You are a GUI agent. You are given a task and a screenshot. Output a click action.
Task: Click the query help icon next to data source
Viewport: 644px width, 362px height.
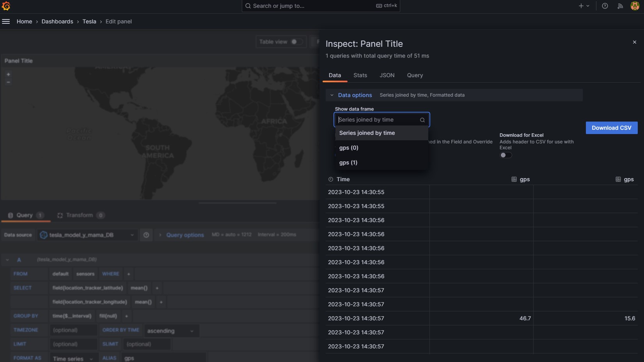tap(146, 235)
